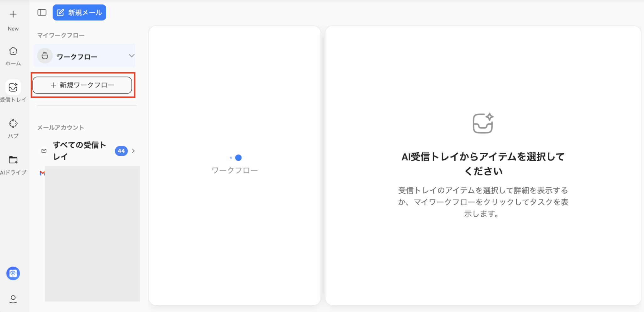The height and width of the screenshot is (312, 644).
Task: Open the user profile icon
Action: click(x=13, y=299)
